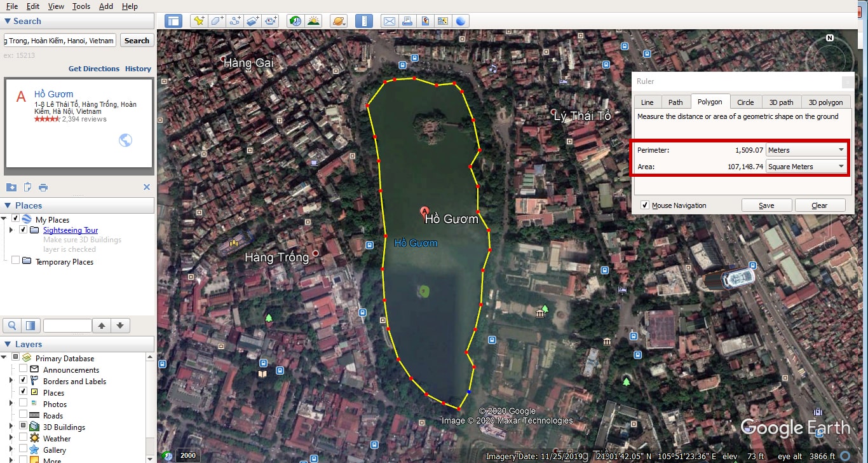Click the Add Placemark pushpin icon

click(x=199, y=21)
